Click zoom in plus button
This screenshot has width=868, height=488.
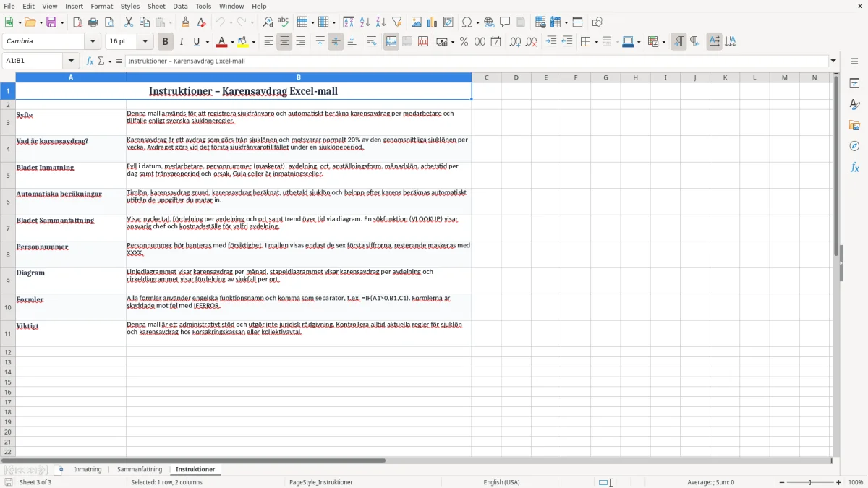point(839,482)
